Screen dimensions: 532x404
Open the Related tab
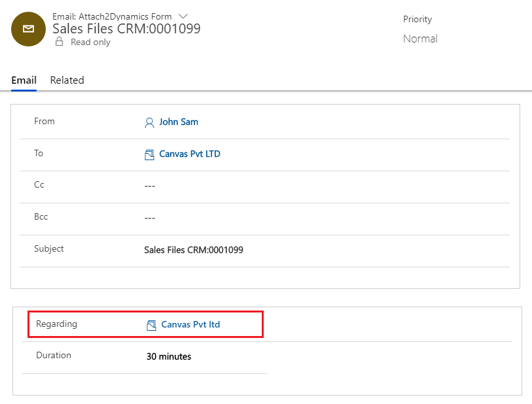click(67, 80)
